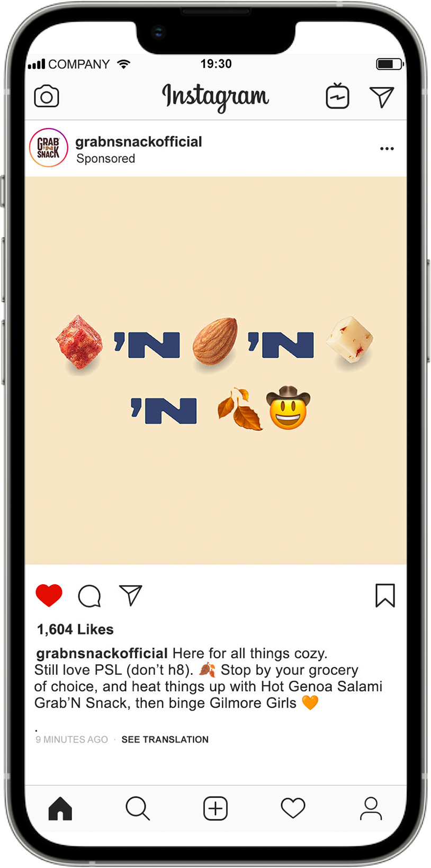Open direct messages paper plane in header

382,96
